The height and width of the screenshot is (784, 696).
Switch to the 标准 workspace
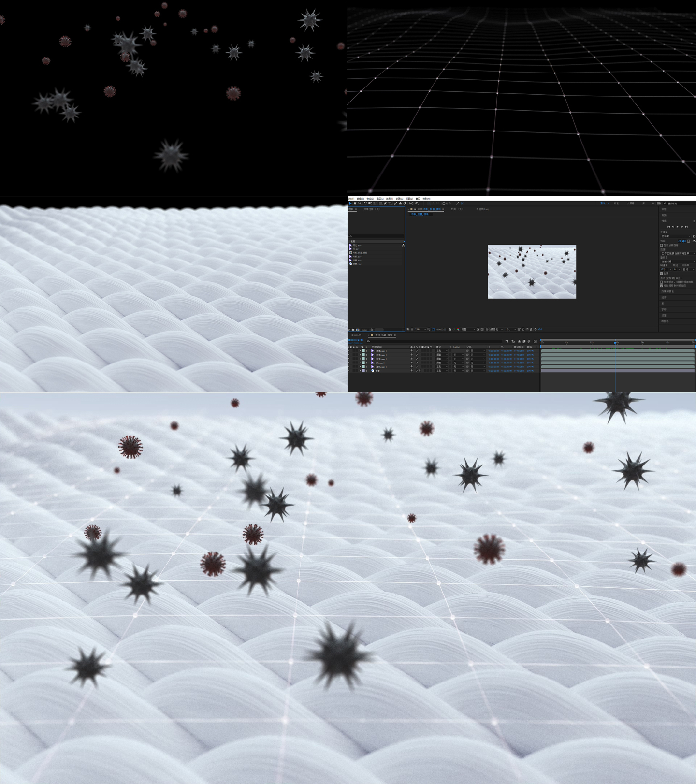click(x=616, y=203)
